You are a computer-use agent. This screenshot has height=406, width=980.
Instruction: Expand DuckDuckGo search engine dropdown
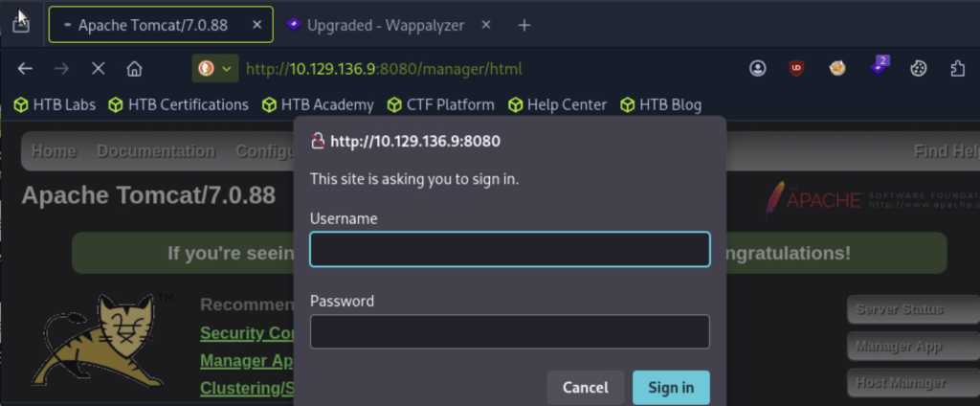coord(215,69)
